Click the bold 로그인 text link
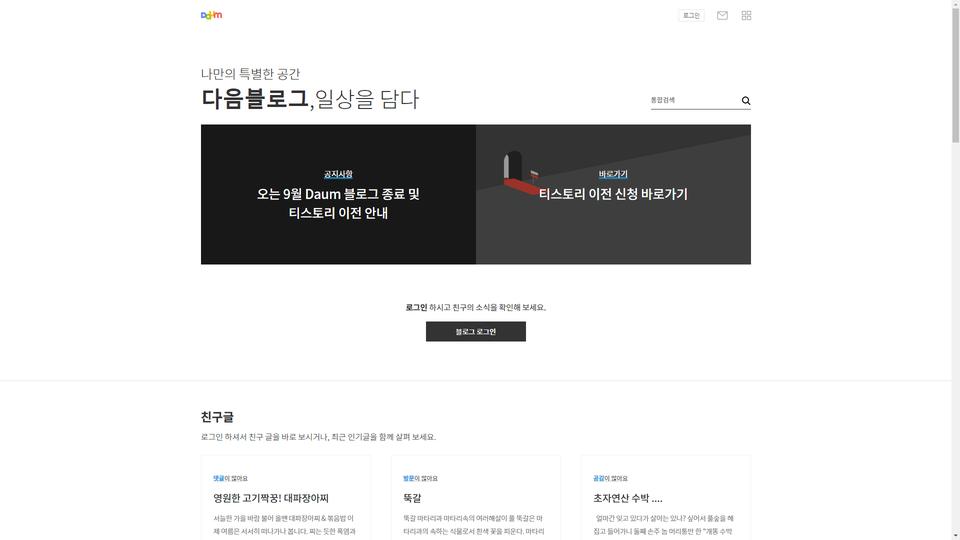This screenshot has height=540, width=960. pyautogui.click(x=416, y=307)
